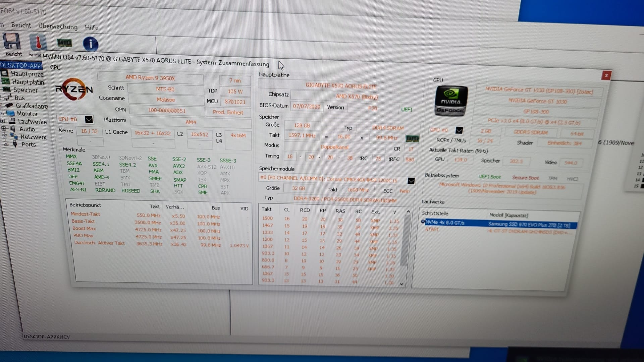Click the Boost Max row

(161, 230)
